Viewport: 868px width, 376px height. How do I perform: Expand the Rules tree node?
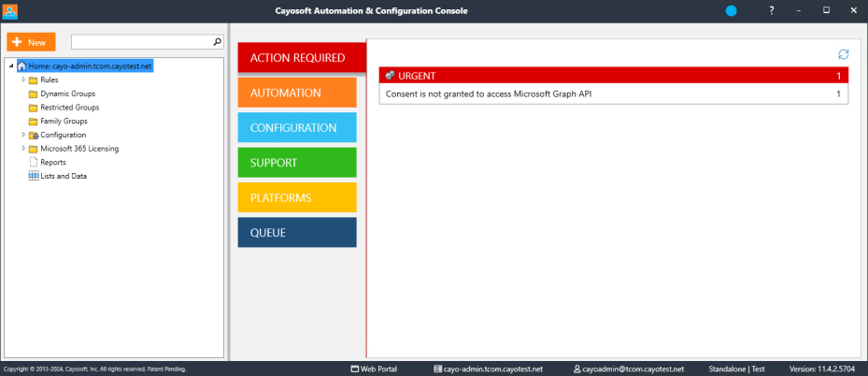pos(23,80)
